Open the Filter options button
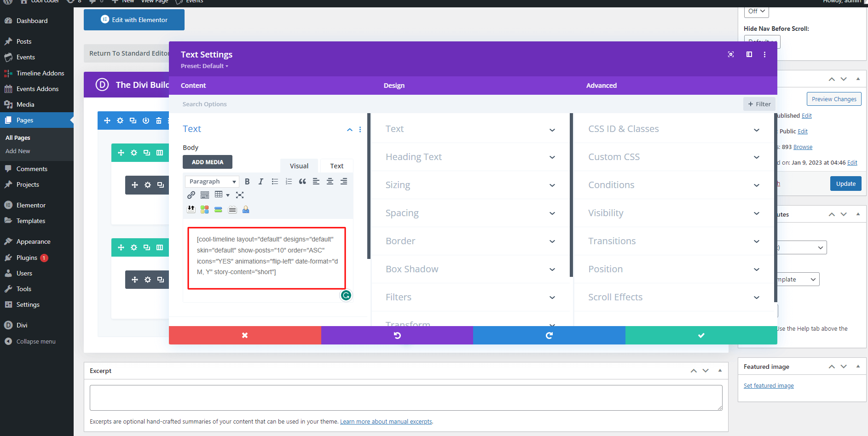The image size is (868, 436). (759, 104)
